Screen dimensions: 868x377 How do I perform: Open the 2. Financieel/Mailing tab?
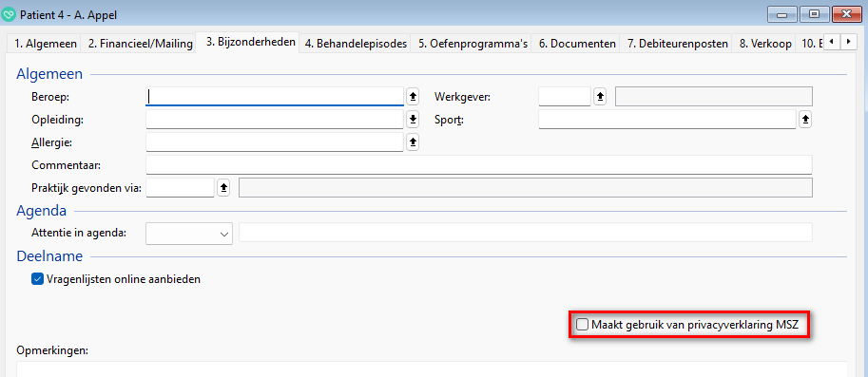[141, 44]
